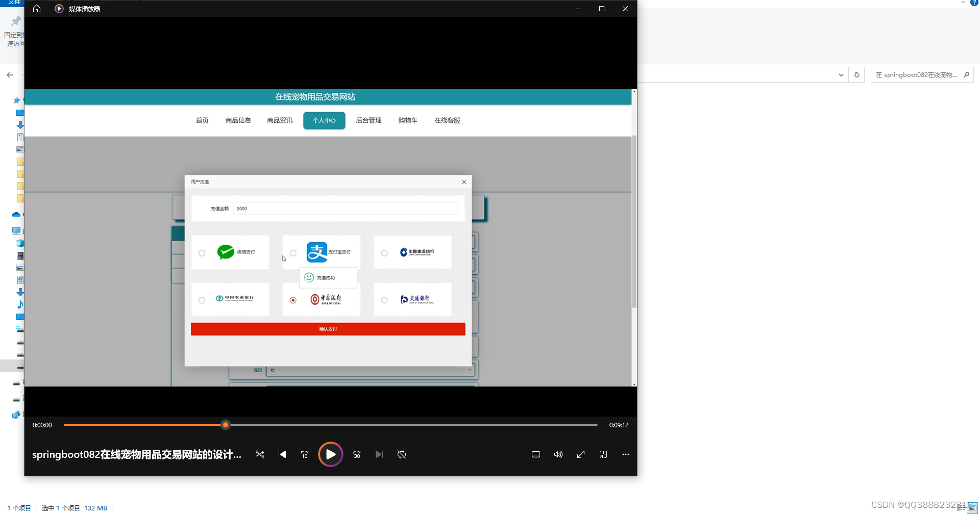Go to the next track

(x=379, y=454)
